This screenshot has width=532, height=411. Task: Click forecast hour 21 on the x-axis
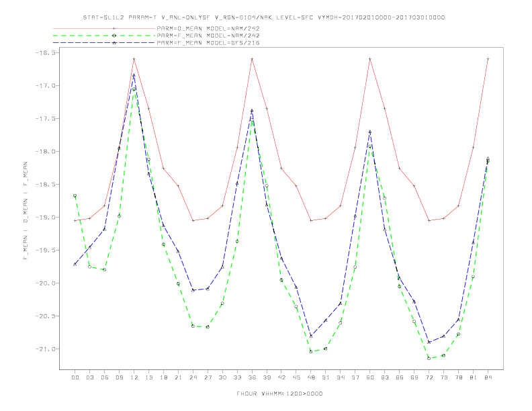[x=178, y=377]
